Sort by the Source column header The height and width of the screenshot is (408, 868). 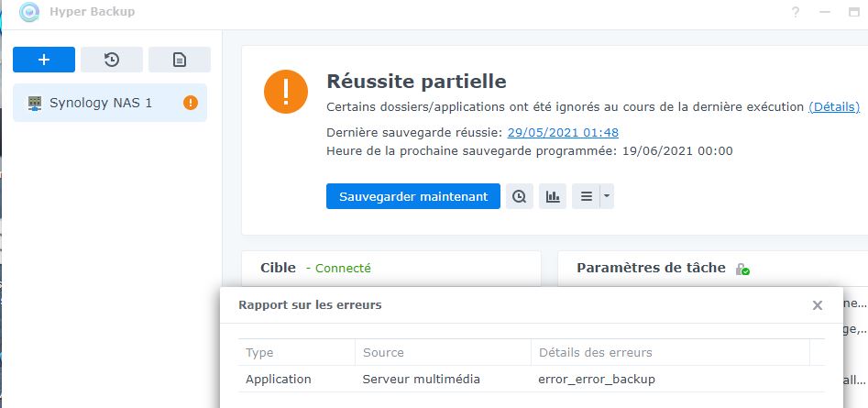443,353
